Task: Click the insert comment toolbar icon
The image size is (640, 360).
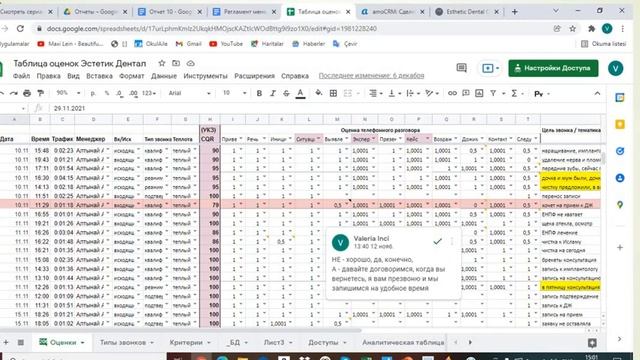Action: [x=466, y=93]
